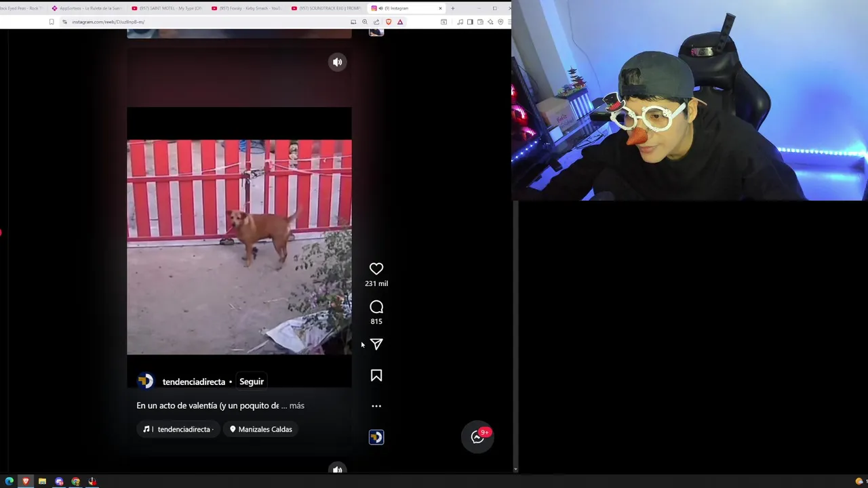Like the reel with the heart icon
The height and width of the screenshot is (488, 868).
tap(376, 269)
